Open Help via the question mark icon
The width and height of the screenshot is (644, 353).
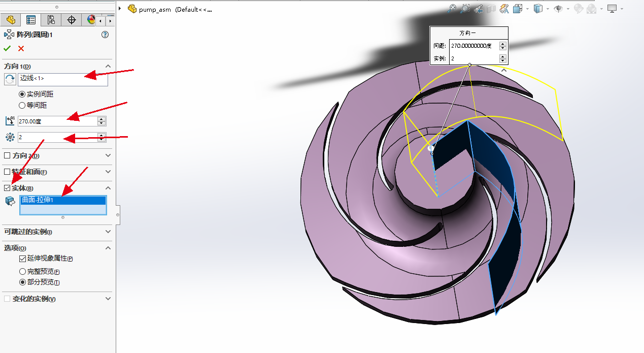[x=105, y=35]
